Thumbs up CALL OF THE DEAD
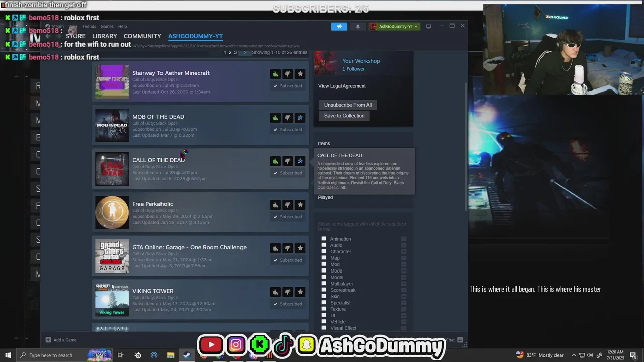644x362 pixels. [x=275, y=161]
